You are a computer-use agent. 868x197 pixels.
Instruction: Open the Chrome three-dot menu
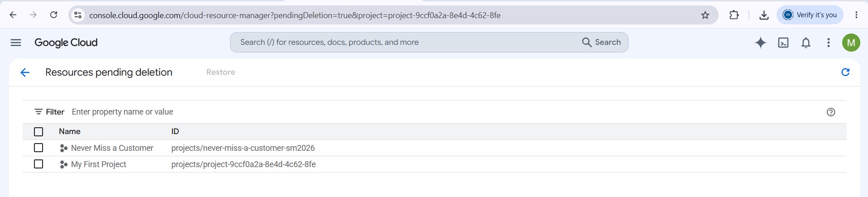coord(856,15)
